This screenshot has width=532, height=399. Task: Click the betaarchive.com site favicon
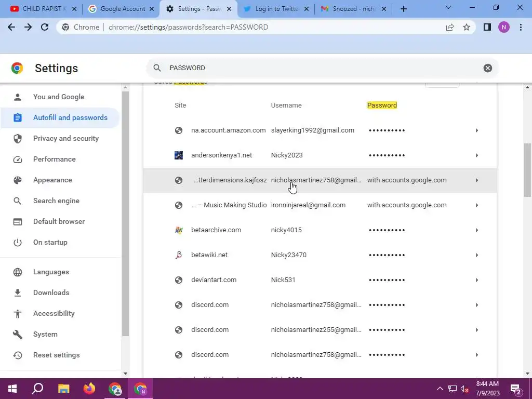179,230
